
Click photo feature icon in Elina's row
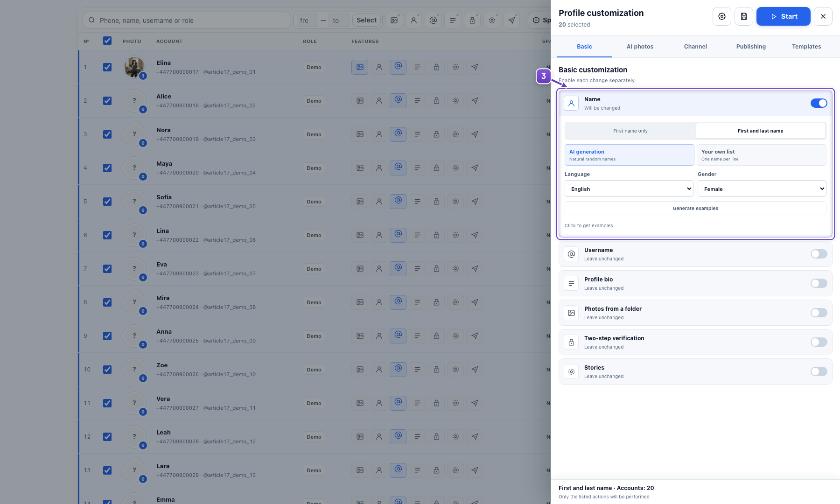360,67
